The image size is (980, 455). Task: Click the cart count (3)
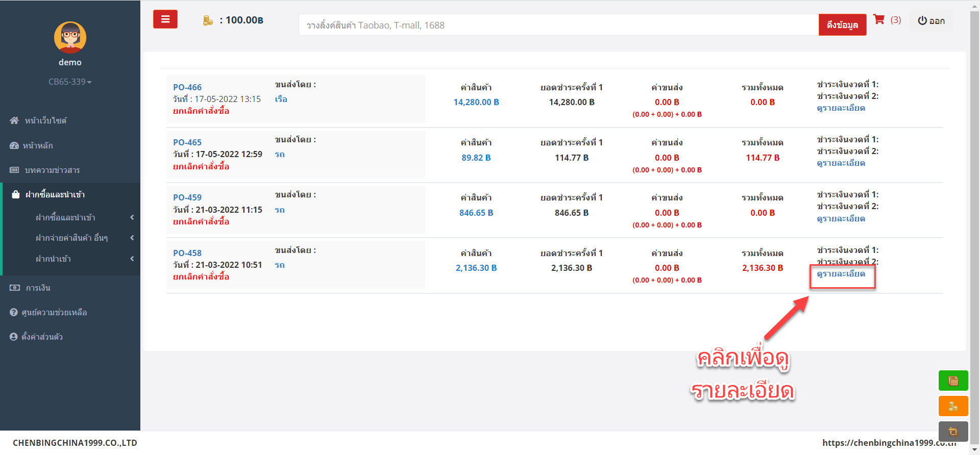896,20
